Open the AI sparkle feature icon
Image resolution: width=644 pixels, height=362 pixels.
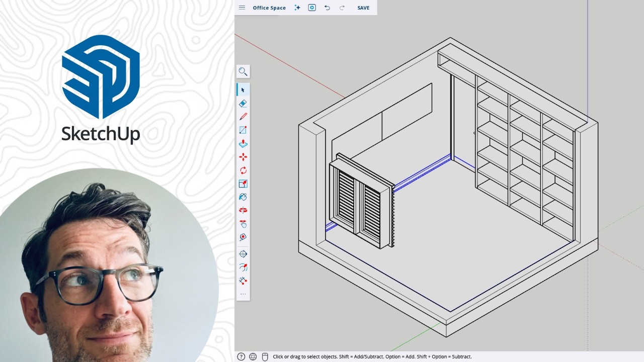(x=297, y=8)
